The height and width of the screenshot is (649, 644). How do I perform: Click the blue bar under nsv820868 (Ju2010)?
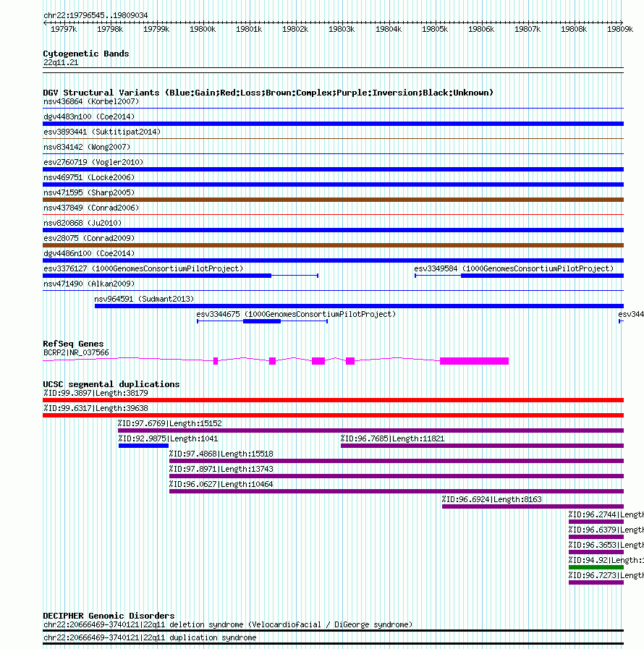333,229
